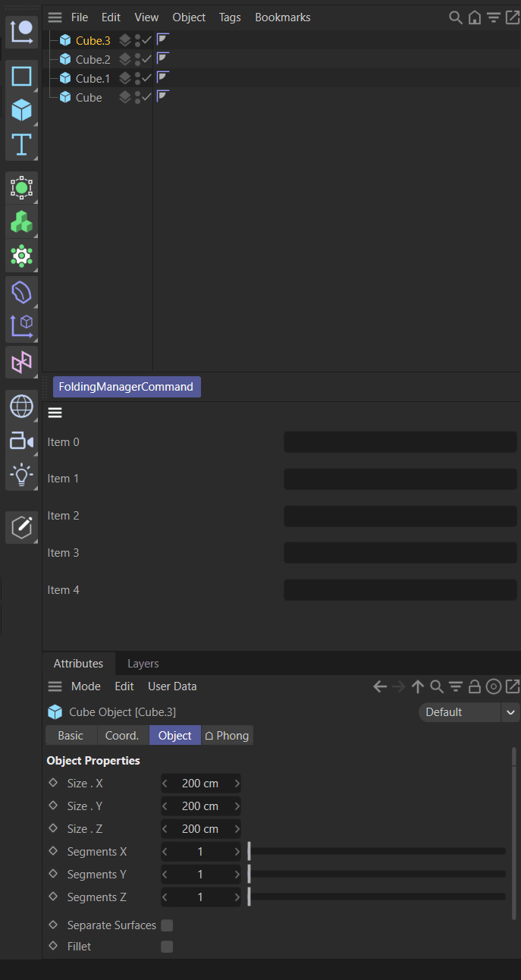The width and height of the screenshot is (521, 980).
Task: Adjust the Segments Y slider
Action: pos(377,875)
